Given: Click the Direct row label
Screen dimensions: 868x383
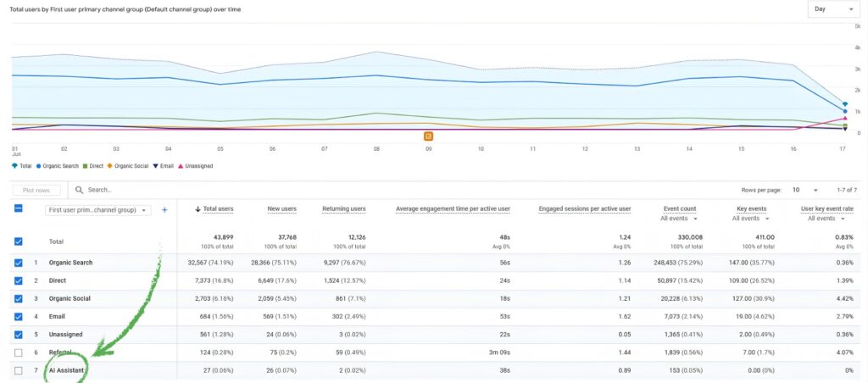Looking at the screenshot, I should [58, 280].
